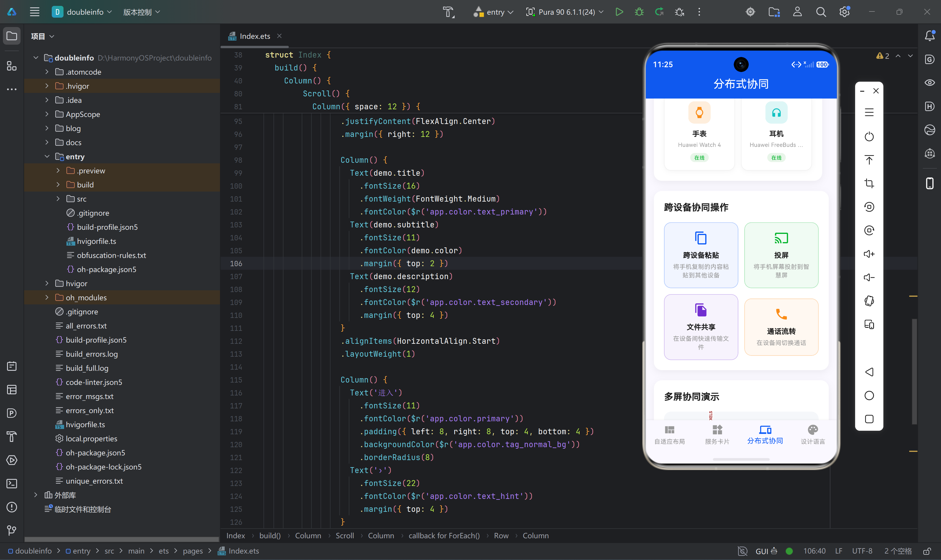Open the 版本控制 dropdown
This screenshot has width=941, height=560.
142,12
